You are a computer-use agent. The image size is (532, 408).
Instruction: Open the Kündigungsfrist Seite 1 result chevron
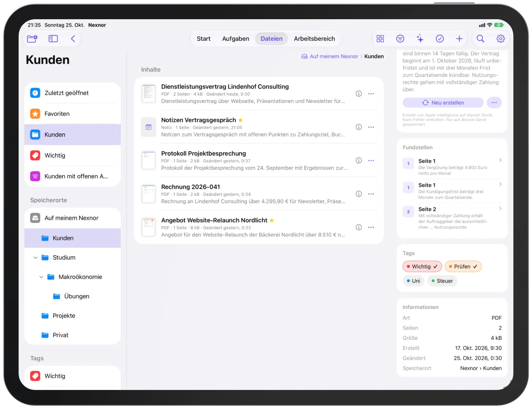[500, 184]
